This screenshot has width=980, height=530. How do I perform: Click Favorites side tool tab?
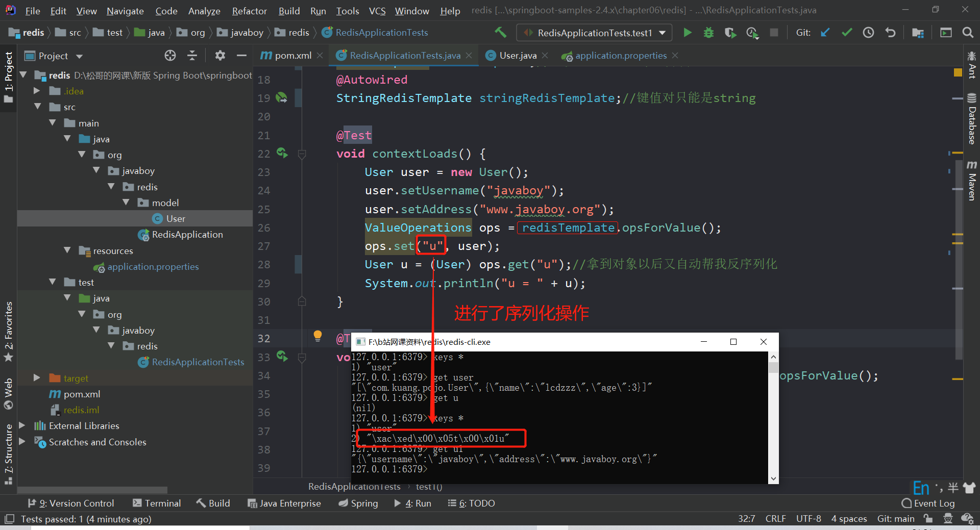[8, 332]
